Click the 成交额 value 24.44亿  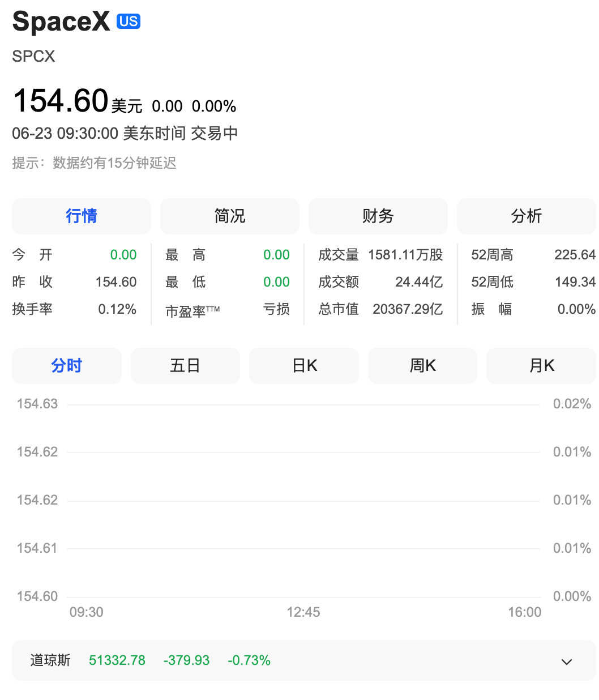[419, 282]
